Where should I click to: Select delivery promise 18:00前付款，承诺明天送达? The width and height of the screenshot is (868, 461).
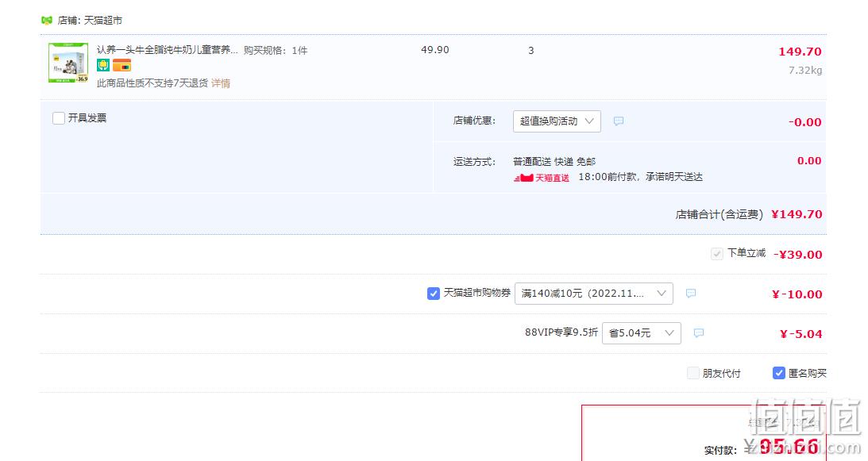pyautogui.click(x=641, y=177)
